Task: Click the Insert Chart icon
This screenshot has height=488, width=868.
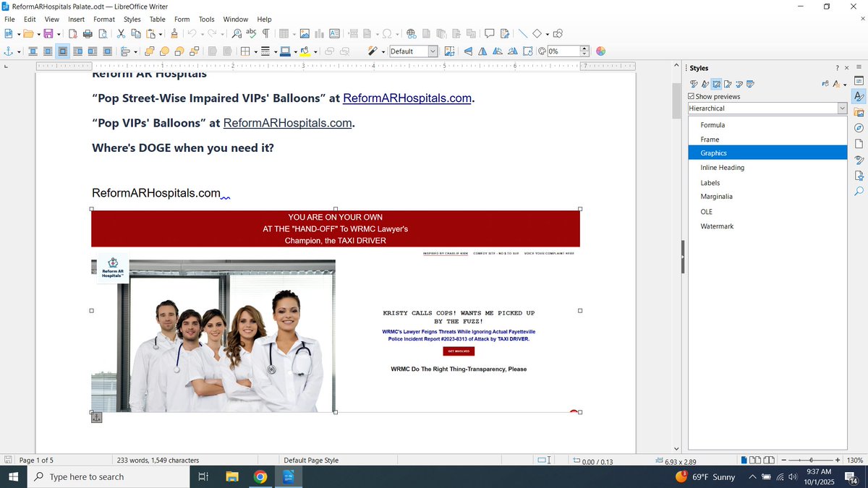Action: click(319, 33)
